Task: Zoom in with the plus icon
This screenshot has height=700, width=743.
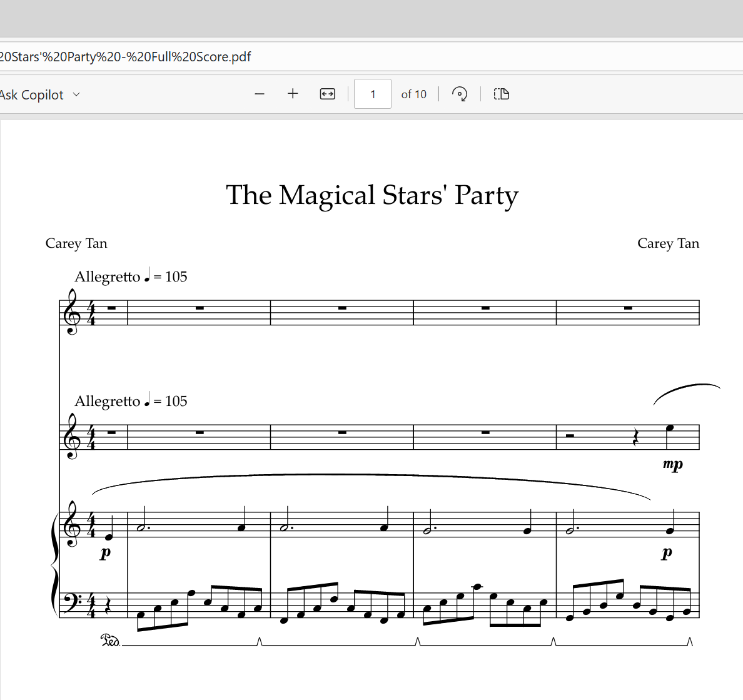Action: tap(293, 94)
